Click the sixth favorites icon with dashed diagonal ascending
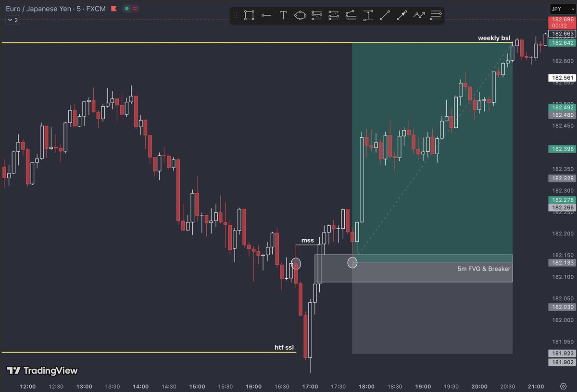This screenshot has width=577, height=392. click(x=334, y=15)
